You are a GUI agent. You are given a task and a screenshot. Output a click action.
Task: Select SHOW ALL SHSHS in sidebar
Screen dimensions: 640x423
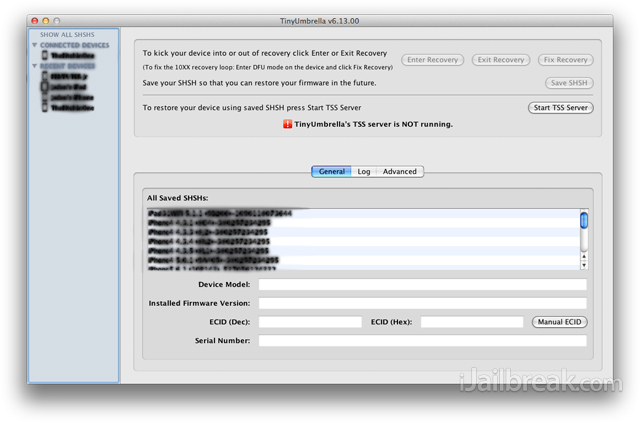pos(67,35)
